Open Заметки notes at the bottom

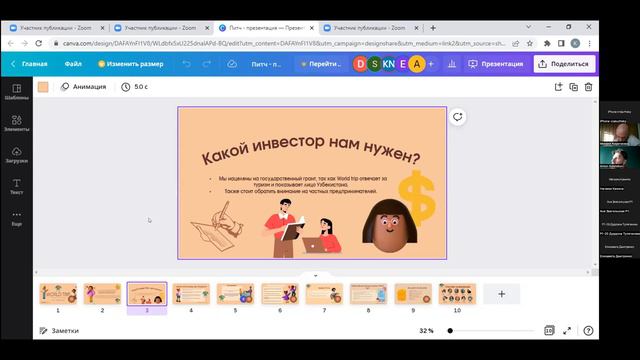click(x=59, y=331)
